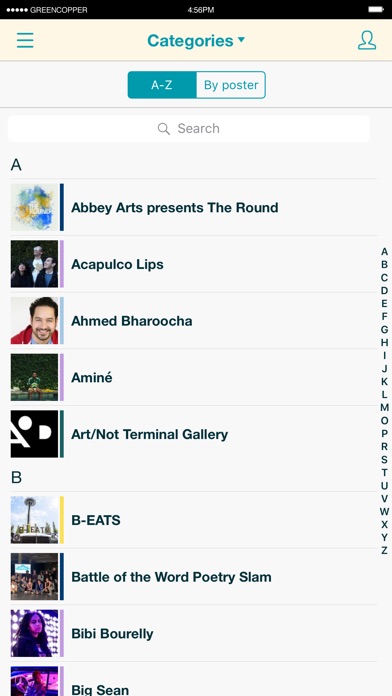Select the Bibi Bourelly entry
Screen dimensions: 392x696
[x=194, y=633]
